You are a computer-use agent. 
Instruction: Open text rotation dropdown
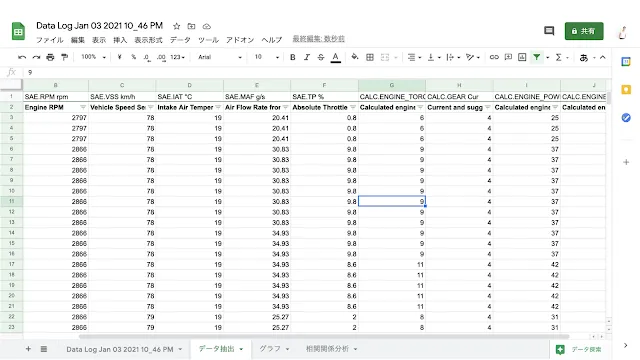click(x=473, y=57)
